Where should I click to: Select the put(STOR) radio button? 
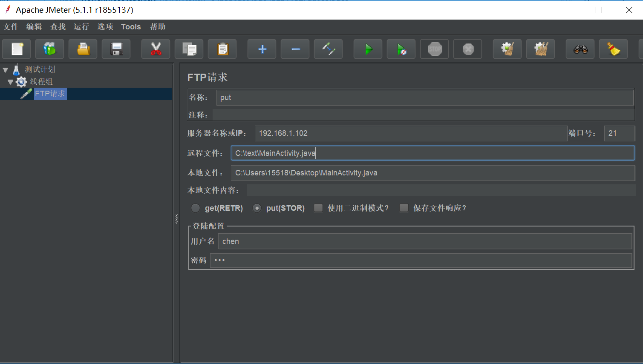257,208
